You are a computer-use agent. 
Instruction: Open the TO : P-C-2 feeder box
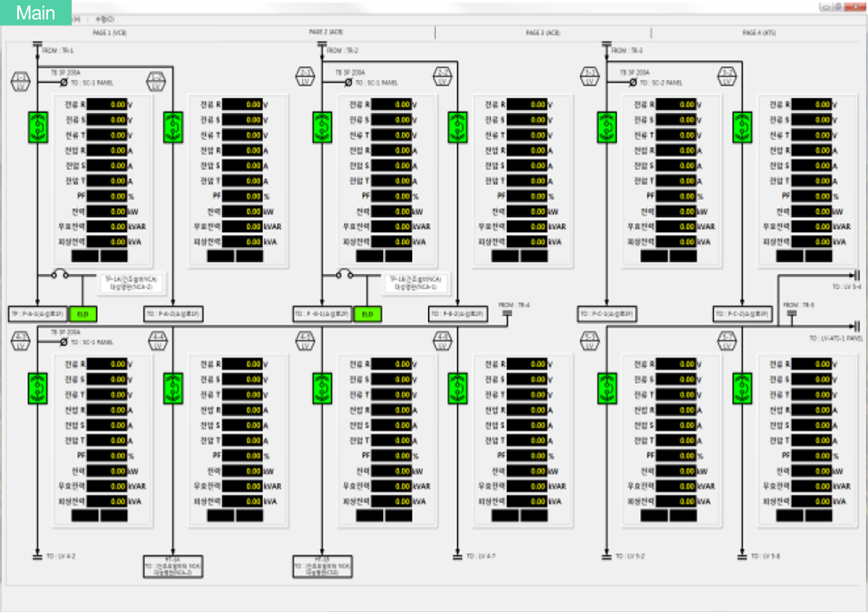[x=743, y=314]
